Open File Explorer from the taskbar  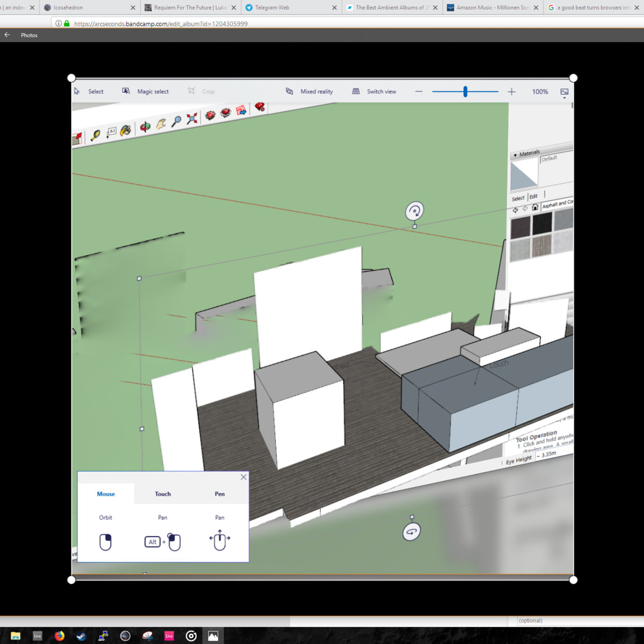(x=16, y=636)
